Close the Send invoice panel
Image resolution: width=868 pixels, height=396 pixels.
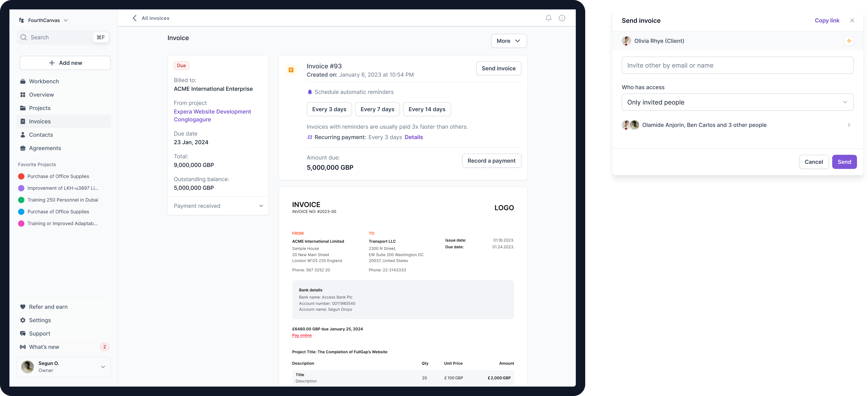point(852,20)
